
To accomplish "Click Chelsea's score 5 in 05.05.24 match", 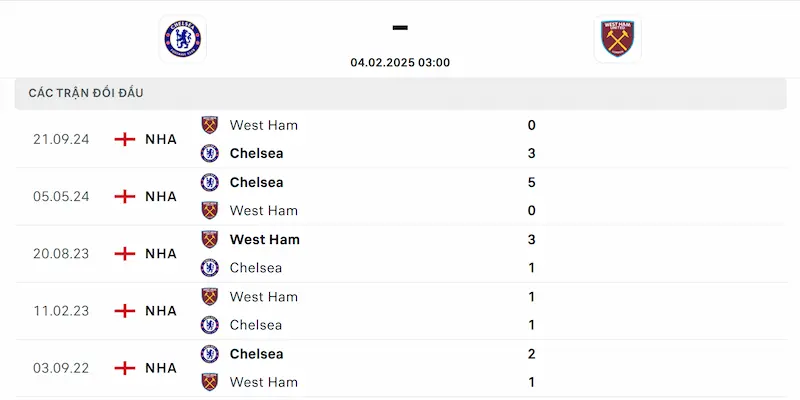I will 531,182.
